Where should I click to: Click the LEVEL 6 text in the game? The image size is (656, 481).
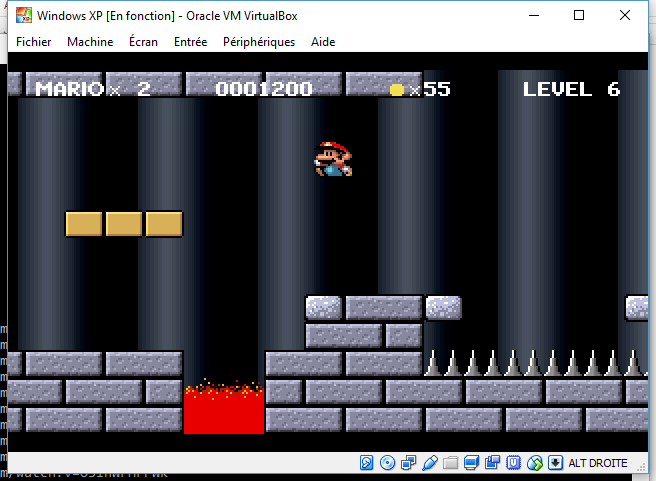click(x=571, y=89)
